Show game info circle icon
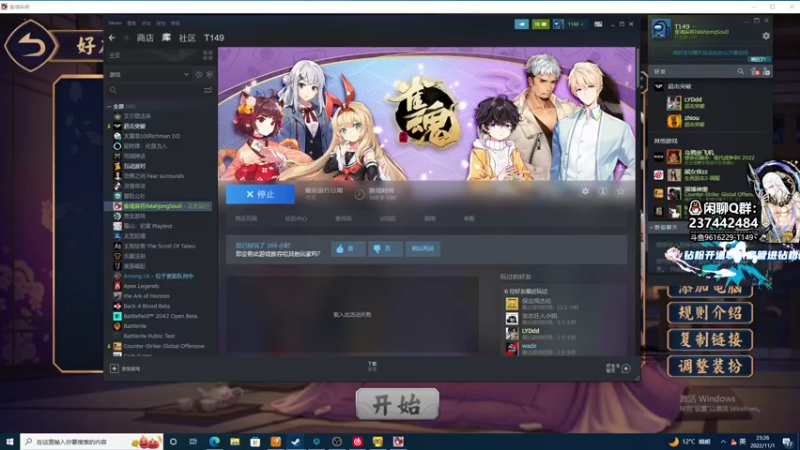800x450 pixels. (x=603, y=191)
